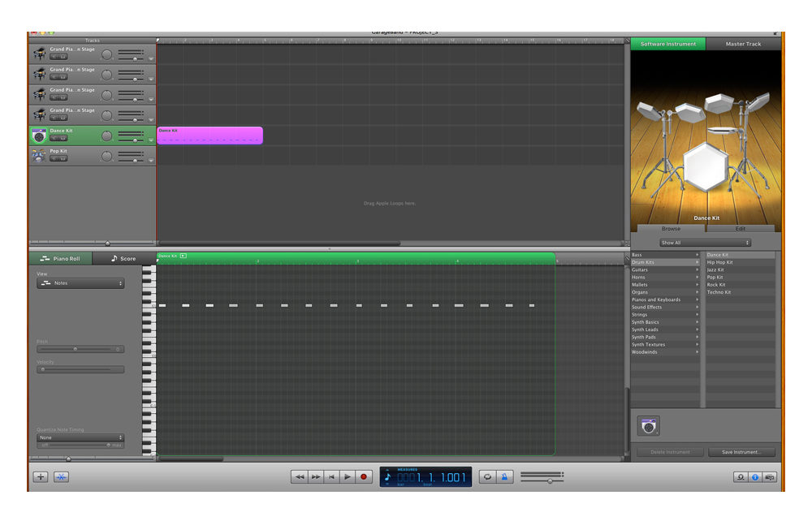This screenshot has width=812, height=521.
Task: Open Quantize Note Timing None dropdown
Action: click(x=80, y=437)
